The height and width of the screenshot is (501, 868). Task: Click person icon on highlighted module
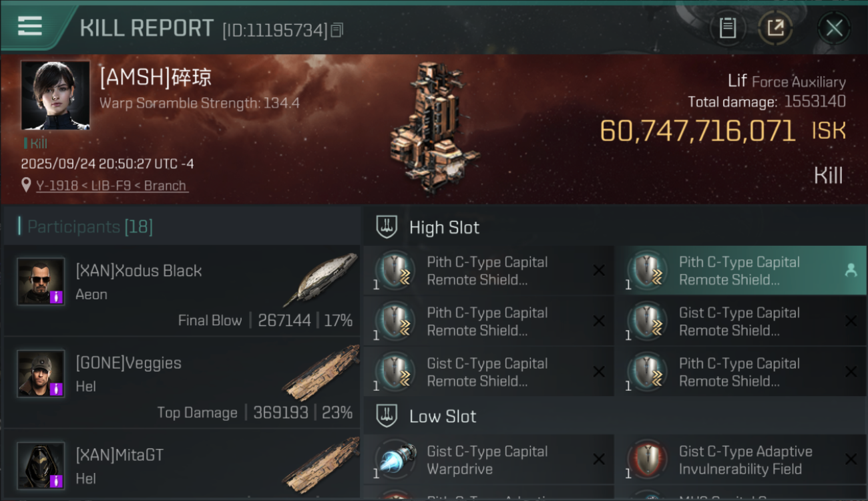click(x=851, y=270)
